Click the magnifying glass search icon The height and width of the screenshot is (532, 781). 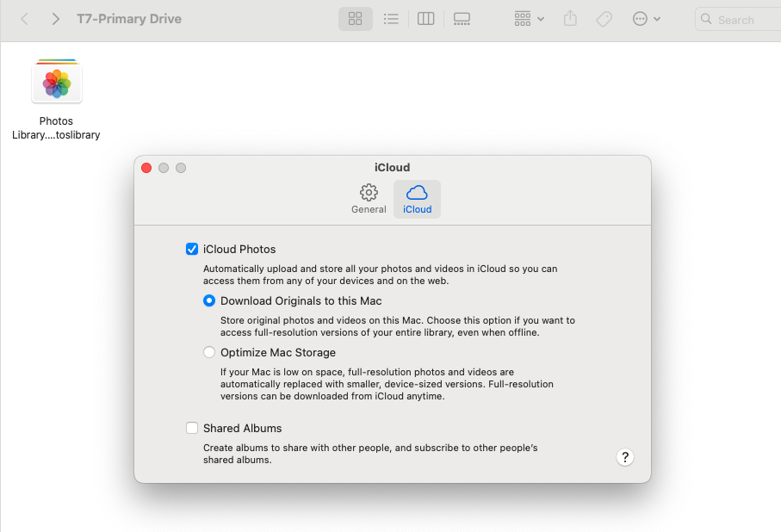pyautogui.click(x=706, y=20)
